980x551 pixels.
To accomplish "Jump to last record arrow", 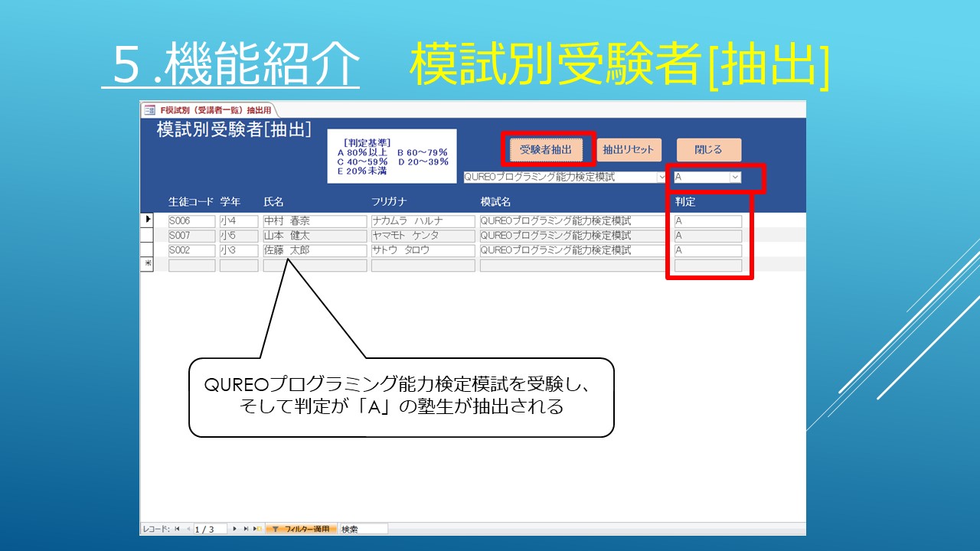I will point(246,529).
